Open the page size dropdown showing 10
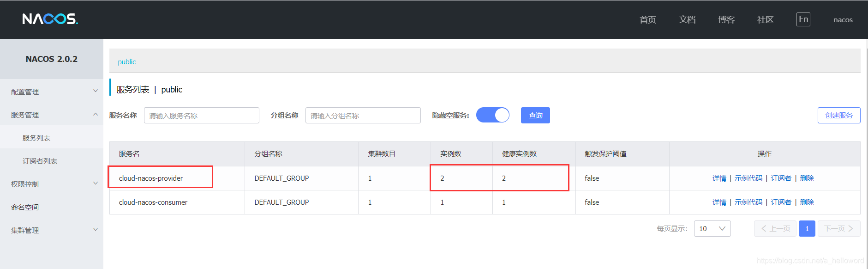This screenshot has height=269, width=868. click(712, 229)
